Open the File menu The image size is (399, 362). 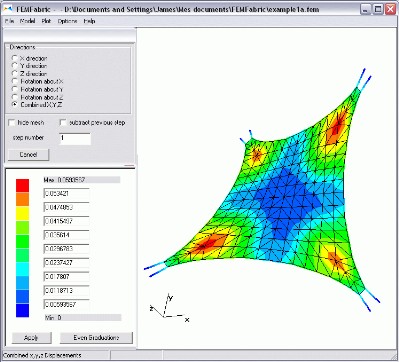coord(10,21)
